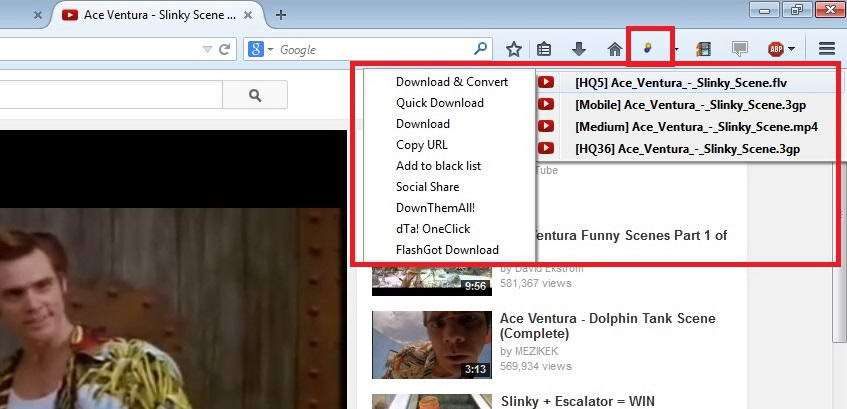This screenshot has height=409, width=847.
Task: Minimize the browser window
Action: pyautogui.click(x=765, y=9)
